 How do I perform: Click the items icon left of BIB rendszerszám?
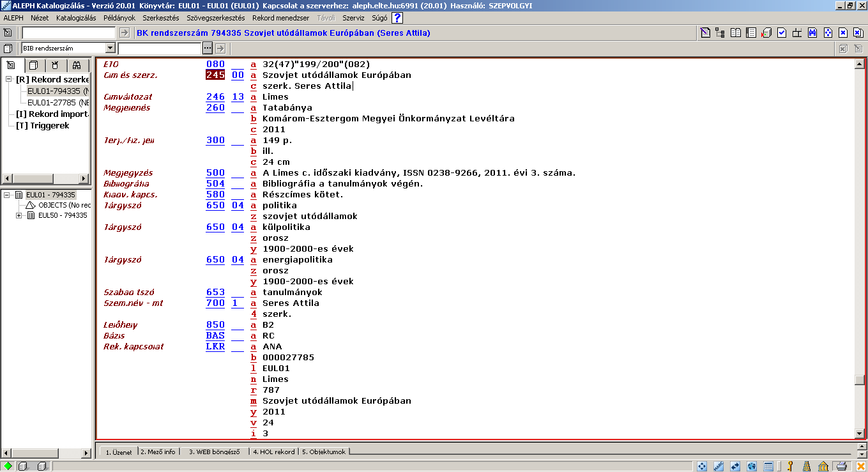coord(8,48)
